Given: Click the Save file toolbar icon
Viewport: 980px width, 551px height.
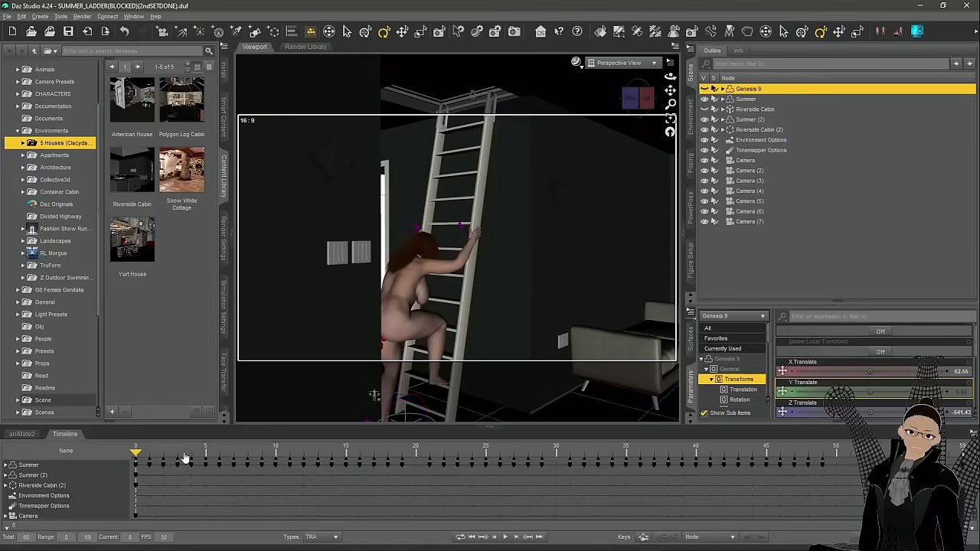Looking at the screenshot, I should click(x=68, y=31).
